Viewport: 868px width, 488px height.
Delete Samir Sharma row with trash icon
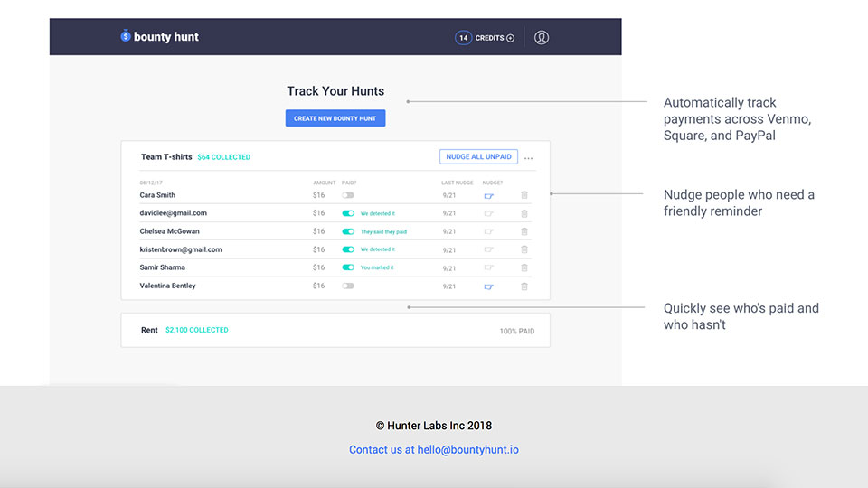click(524, 267)
